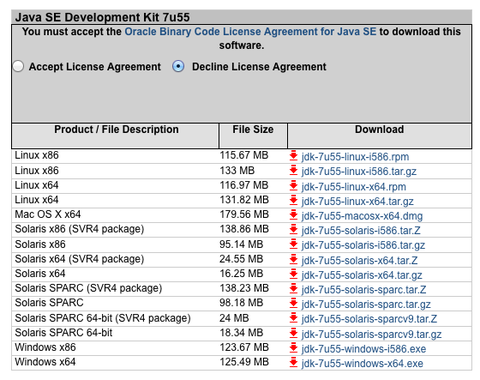Click download arrow icon for jdk-7u55-linux-i586.rpm
The image size is (480, 380).
pos(293,156)
